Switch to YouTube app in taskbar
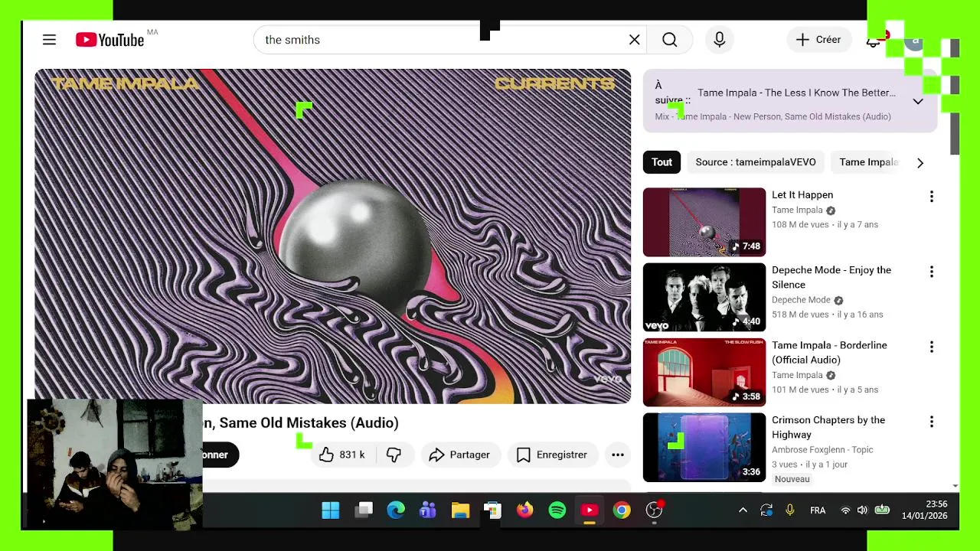This screenshot has height=551, width=980. tap(590, 510)
